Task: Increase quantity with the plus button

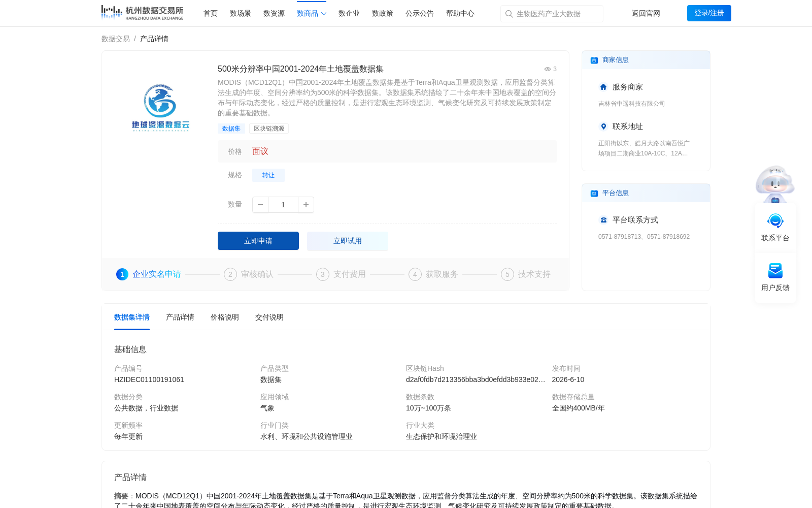Action: click(306, 205)
